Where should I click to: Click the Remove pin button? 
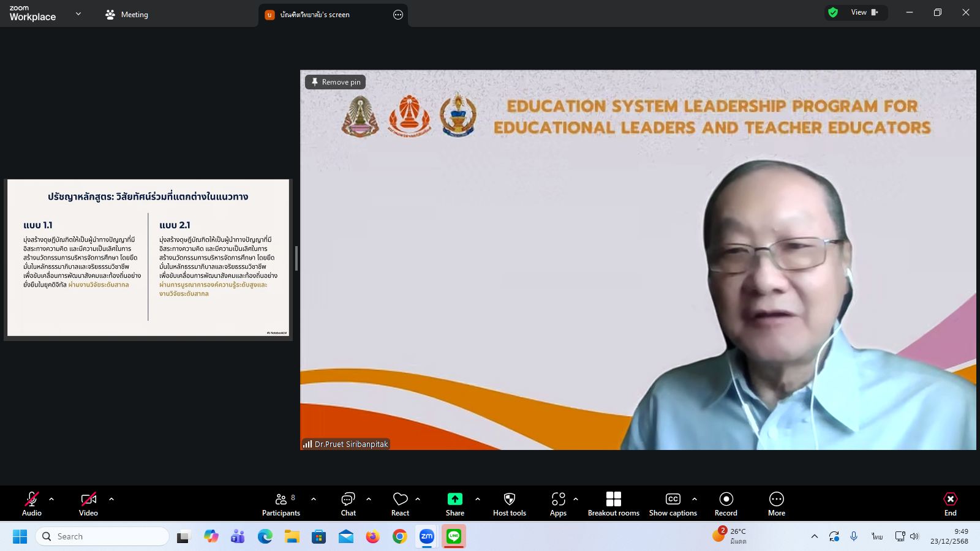[336, 82]
